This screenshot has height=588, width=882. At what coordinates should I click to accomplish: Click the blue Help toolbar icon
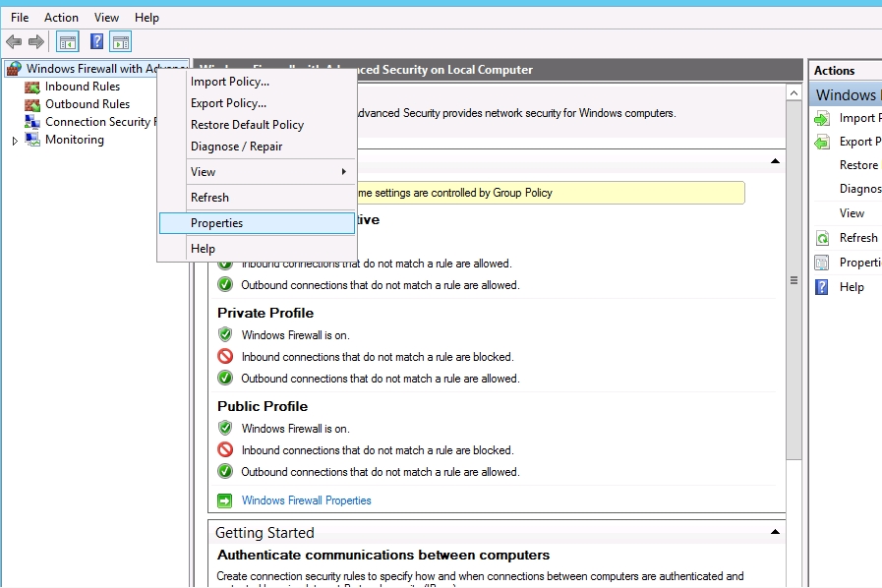(x=96, y=41)
